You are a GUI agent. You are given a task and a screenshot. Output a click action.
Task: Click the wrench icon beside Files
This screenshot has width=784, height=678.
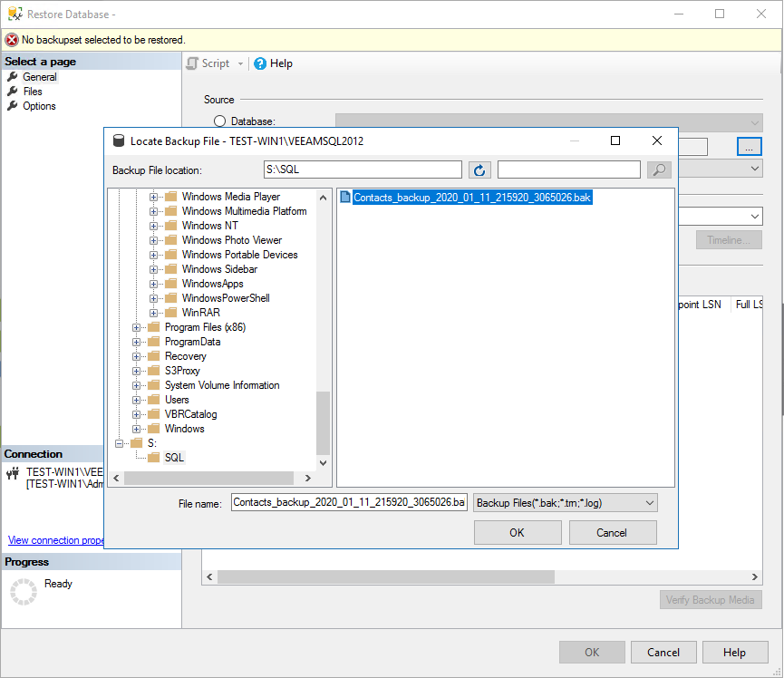[13, 91]
